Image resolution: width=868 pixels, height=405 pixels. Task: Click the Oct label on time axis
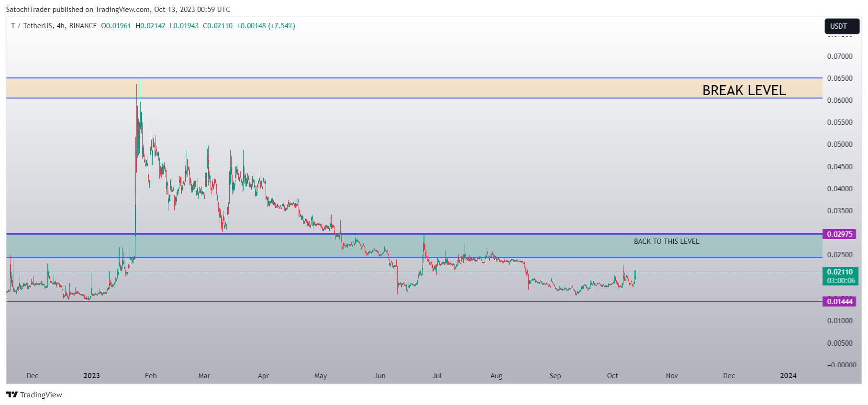(x=612, y=376)
